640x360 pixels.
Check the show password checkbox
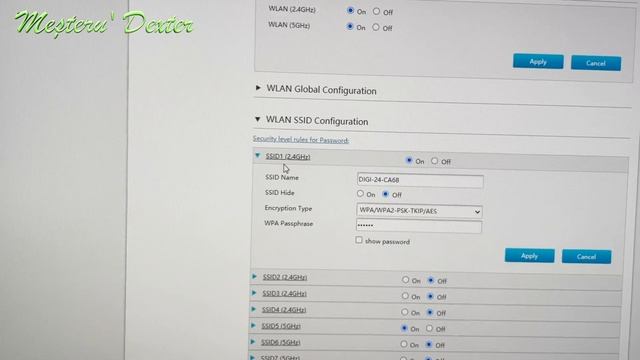(359, 240)
